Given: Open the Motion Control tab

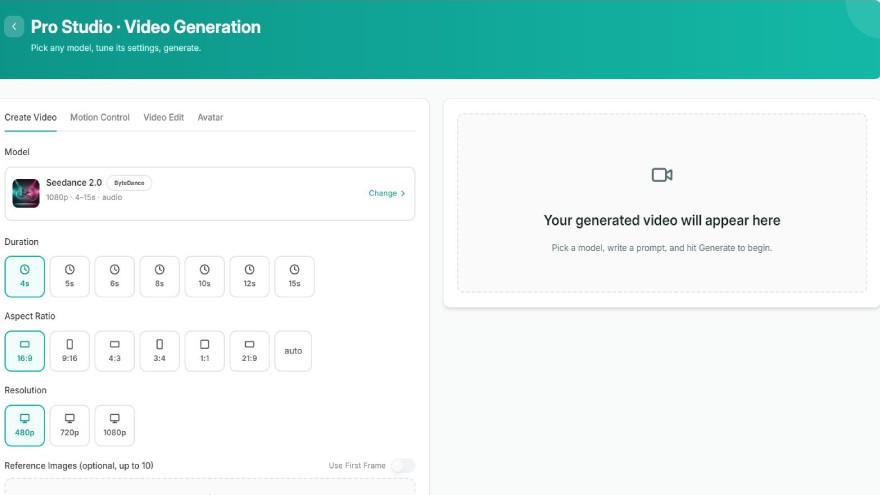Looking at the screenshot, I should 100,117.
